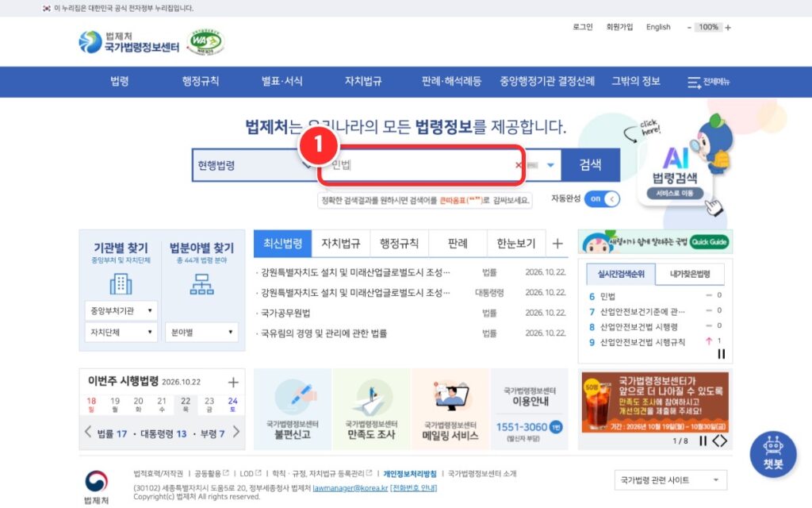Expand 이번주 시행법령 with plus icon
This screenshot has height=508, width=812.
click(233, 382)
